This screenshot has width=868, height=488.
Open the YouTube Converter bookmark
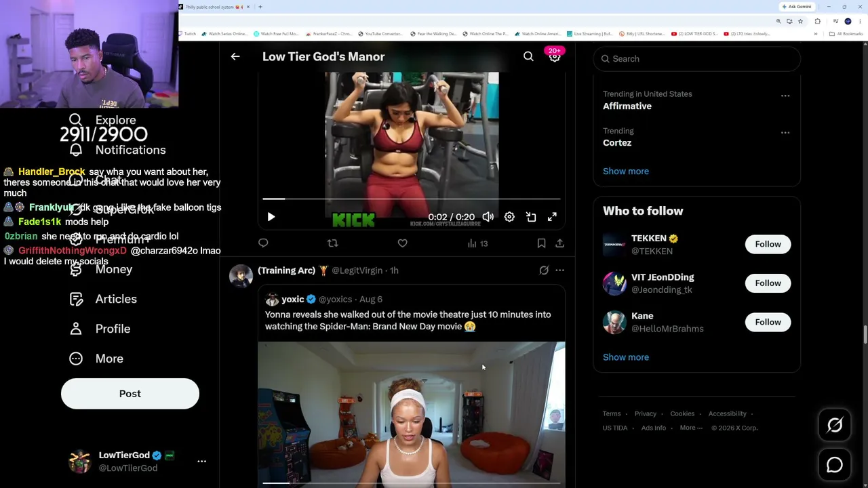tap(380, 34)
